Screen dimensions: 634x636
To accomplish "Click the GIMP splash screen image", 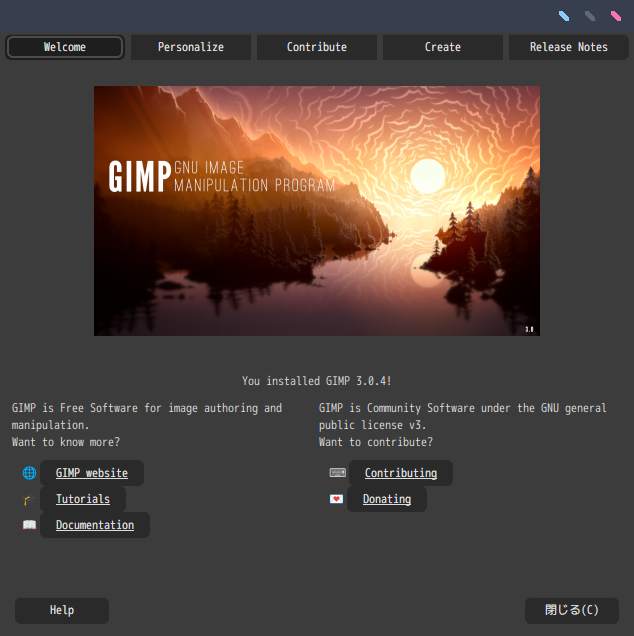I will pyautogui.click(x=317, y=211).
